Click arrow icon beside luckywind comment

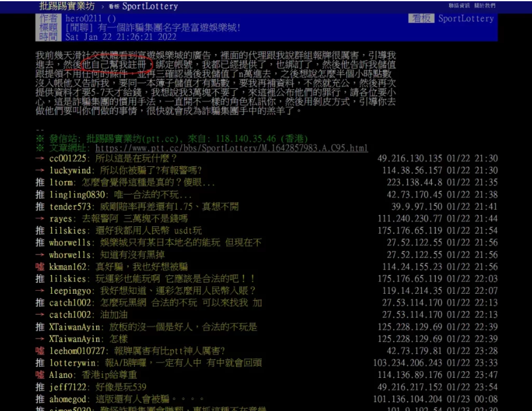[40, 170]
